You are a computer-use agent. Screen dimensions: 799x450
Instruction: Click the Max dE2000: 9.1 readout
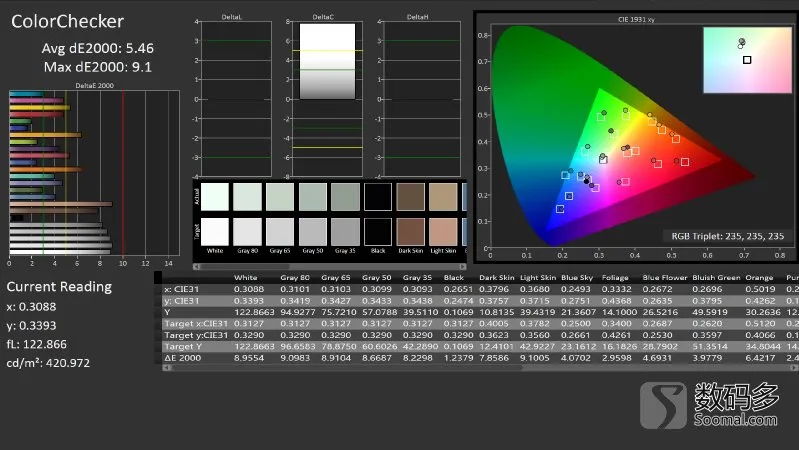[x=97, y=67]
